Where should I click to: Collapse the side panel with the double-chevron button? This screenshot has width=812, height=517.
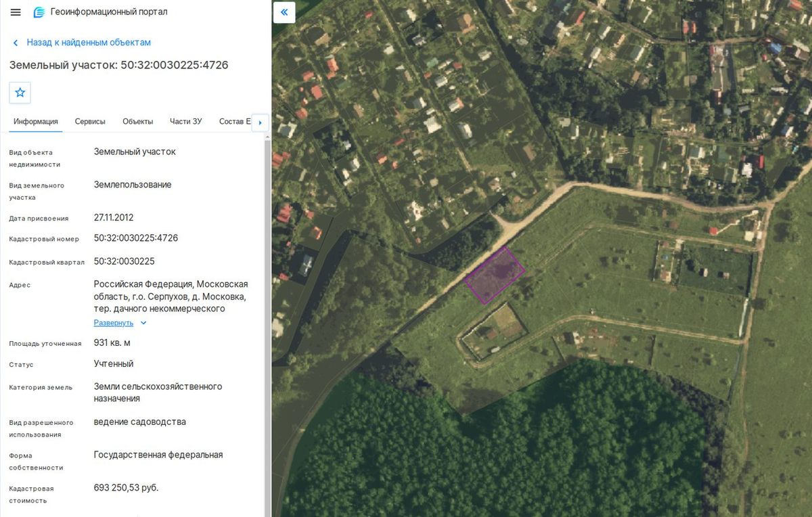[284, 12]
